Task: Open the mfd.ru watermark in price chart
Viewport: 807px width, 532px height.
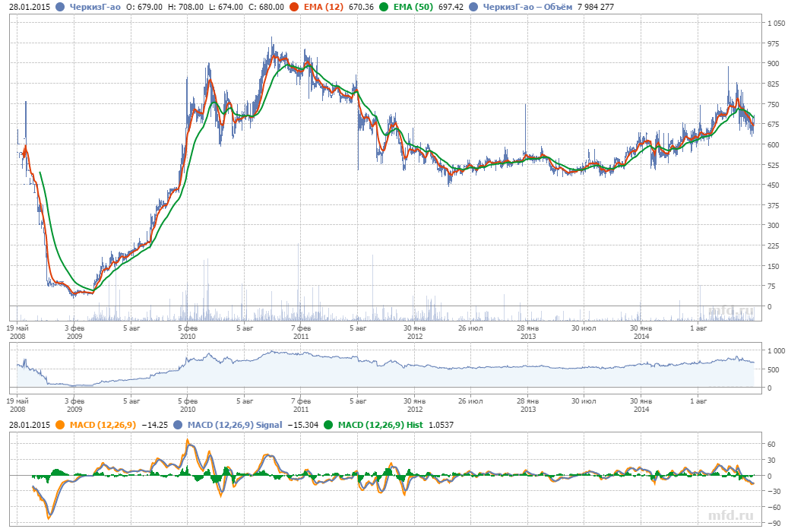Action: point(733,312)
